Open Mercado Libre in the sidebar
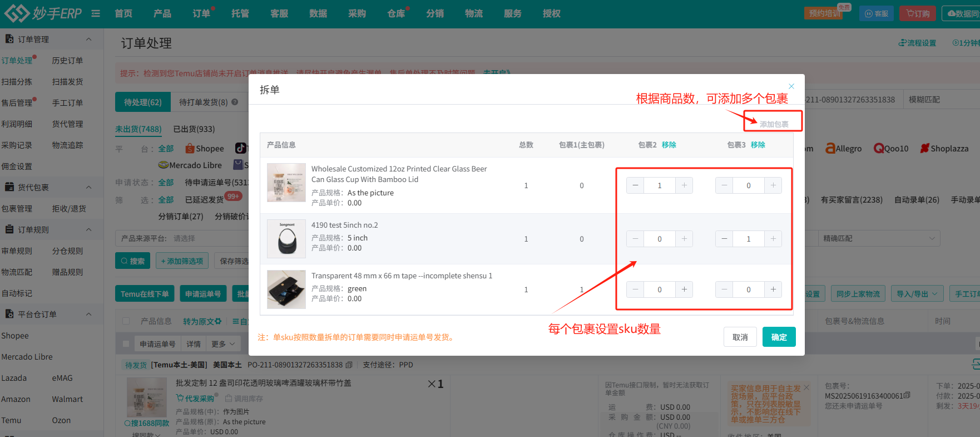Viewport: 980px width, 437px height. click(27, 357)
